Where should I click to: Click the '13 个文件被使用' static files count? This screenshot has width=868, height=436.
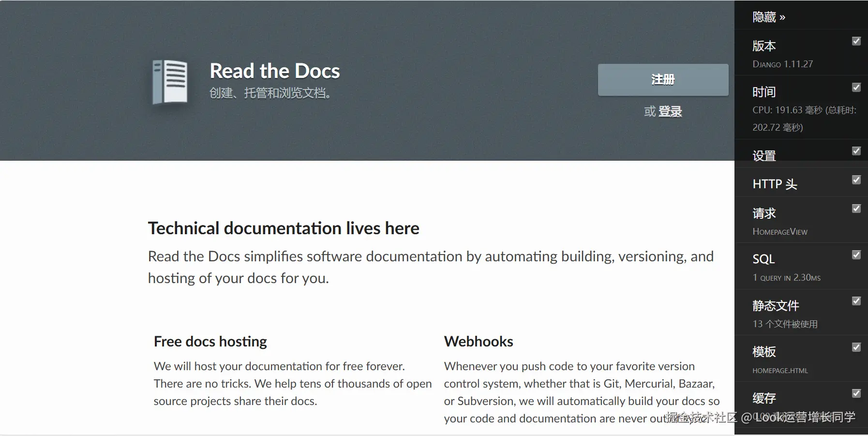tap(785, 324)
